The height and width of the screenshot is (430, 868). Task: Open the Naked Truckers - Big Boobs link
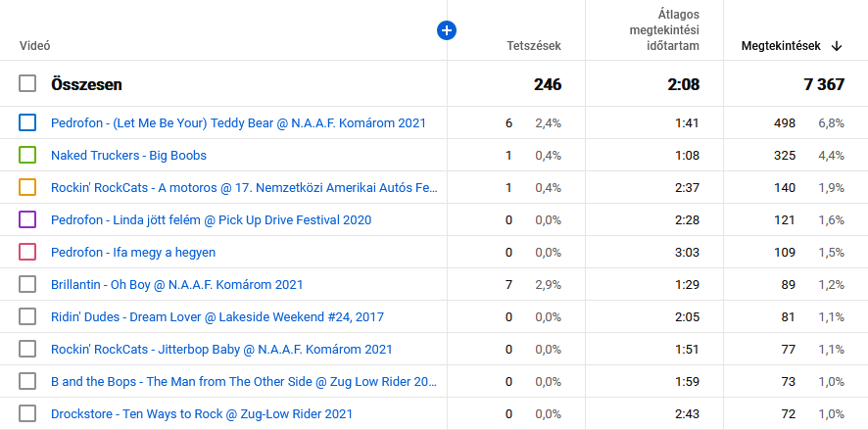128,156
